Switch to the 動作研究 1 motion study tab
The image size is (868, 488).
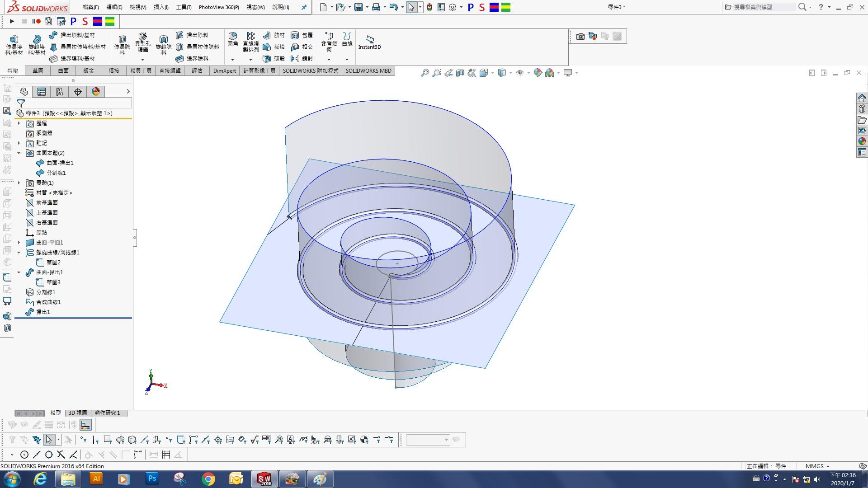[x=107, y=413]
